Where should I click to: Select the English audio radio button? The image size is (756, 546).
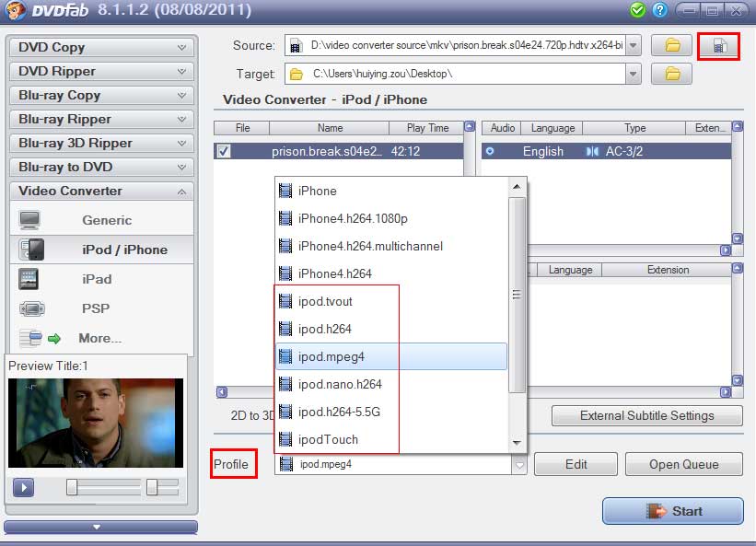pos(489,151)
